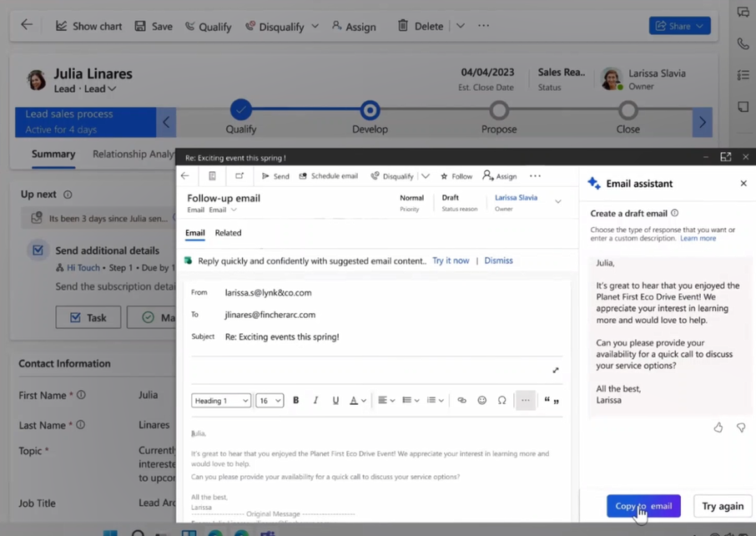Open the font color swatch picker
Screen dimensions: 756x536
click(x=355, y=400)
